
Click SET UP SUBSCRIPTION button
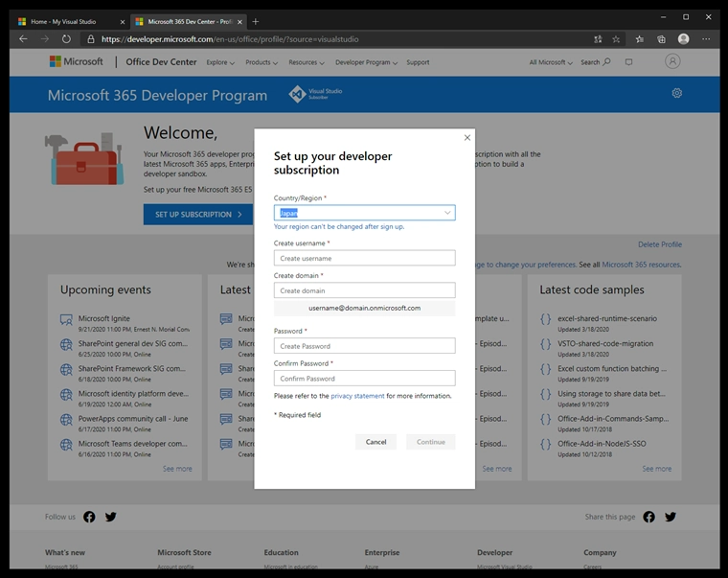[x=198, y=214]
